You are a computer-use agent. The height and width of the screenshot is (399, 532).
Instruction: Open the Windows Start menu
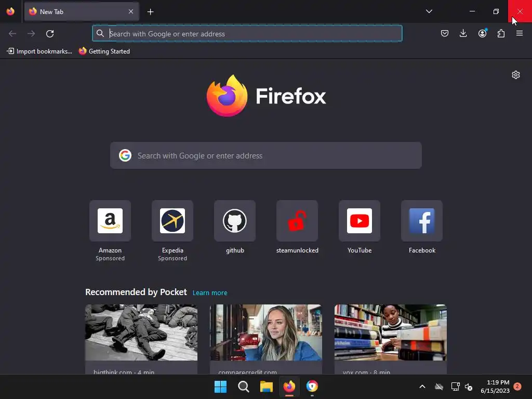pos(220,387)
